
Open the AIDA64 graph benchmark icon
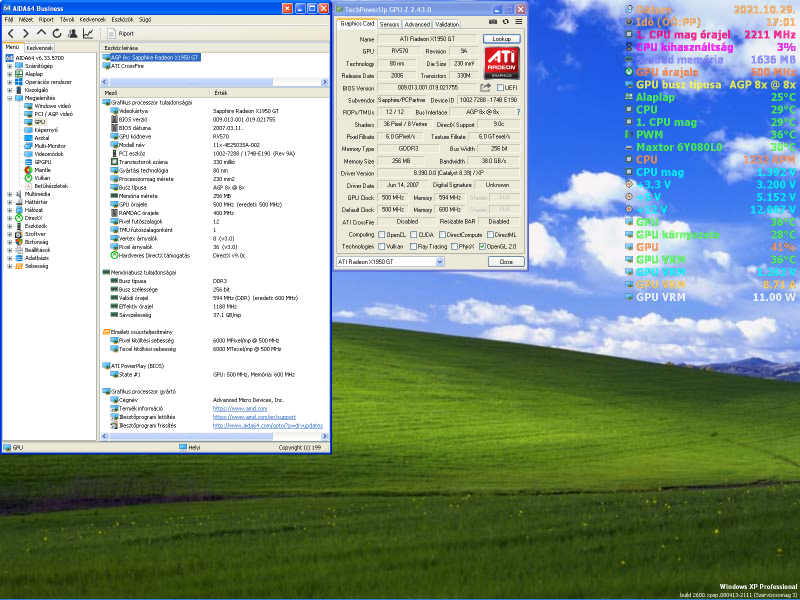[x=88, y=33]
